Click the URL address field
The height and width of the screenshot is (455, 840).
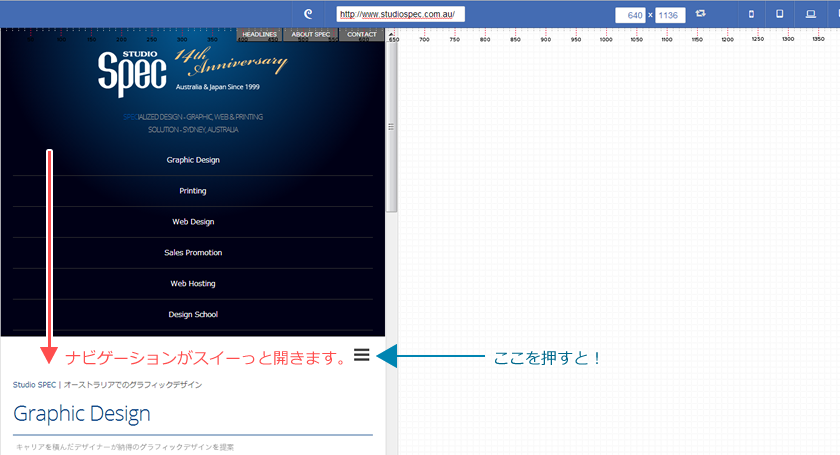(400, 15)
